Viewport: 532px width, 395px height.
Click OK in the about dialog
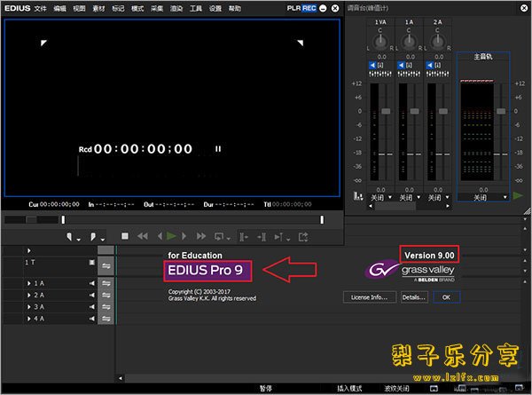447,297
